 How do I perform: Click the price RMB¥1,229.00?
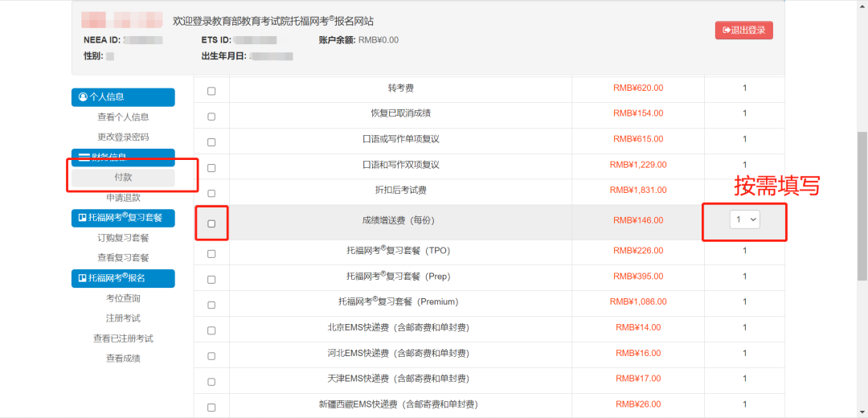coord(638,165)
